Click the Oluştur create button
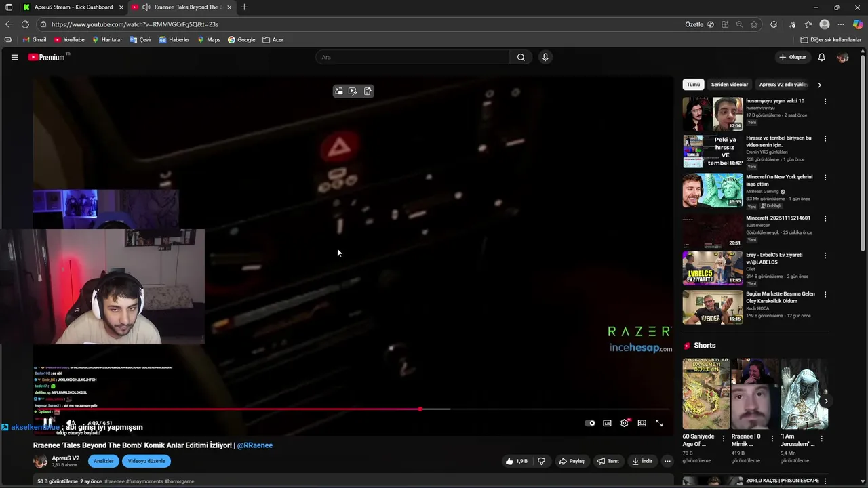This screenshot has height=488, width=868. (x=793, y=58)
